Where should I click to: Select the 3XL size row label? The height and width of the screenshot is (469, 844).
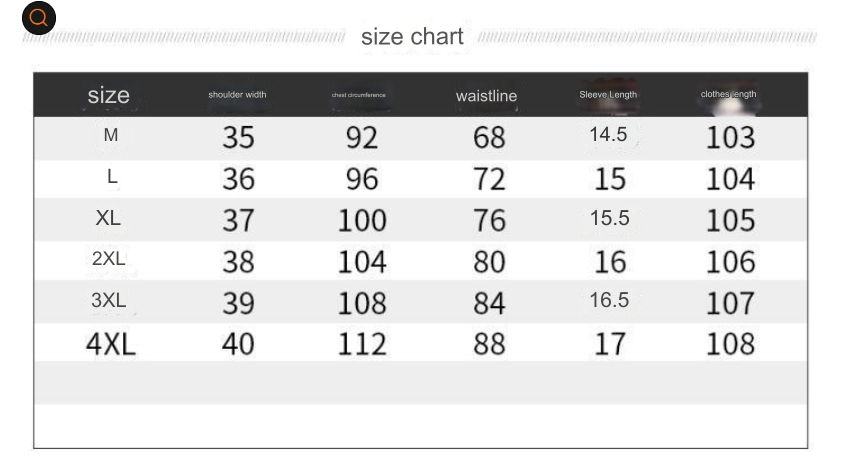pyautogui.click(x=109, y=300)
